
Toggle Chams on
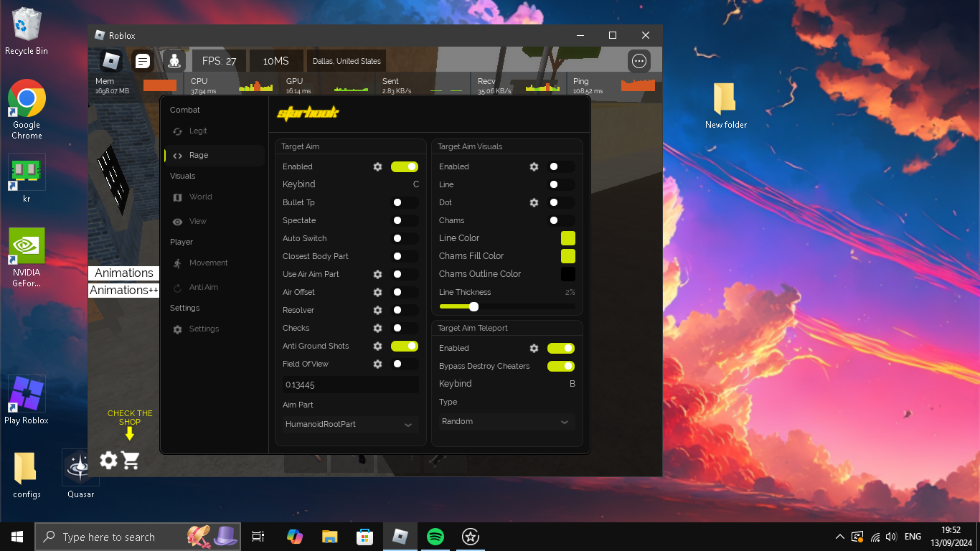(561, 220)
